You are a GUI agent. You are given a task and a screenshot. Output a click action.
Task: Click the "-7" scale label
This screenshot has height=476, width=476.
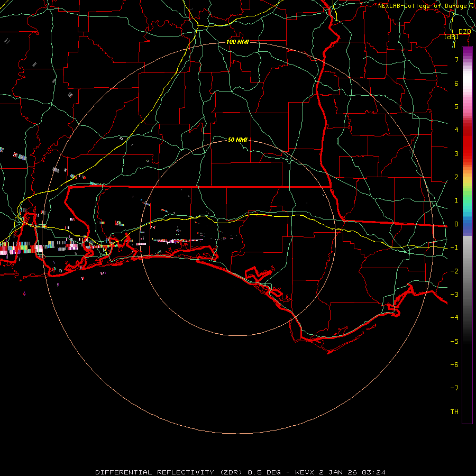[x=454, y=388]
